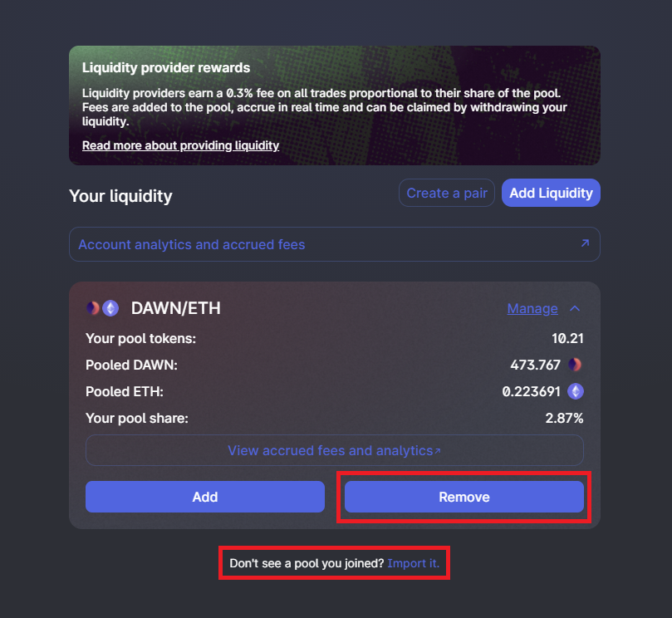This screenshot has height=618, width=672.
Task: Open the Manage link for DAWN/ETH
Action: pyautogui.click(x=532, y=308)
